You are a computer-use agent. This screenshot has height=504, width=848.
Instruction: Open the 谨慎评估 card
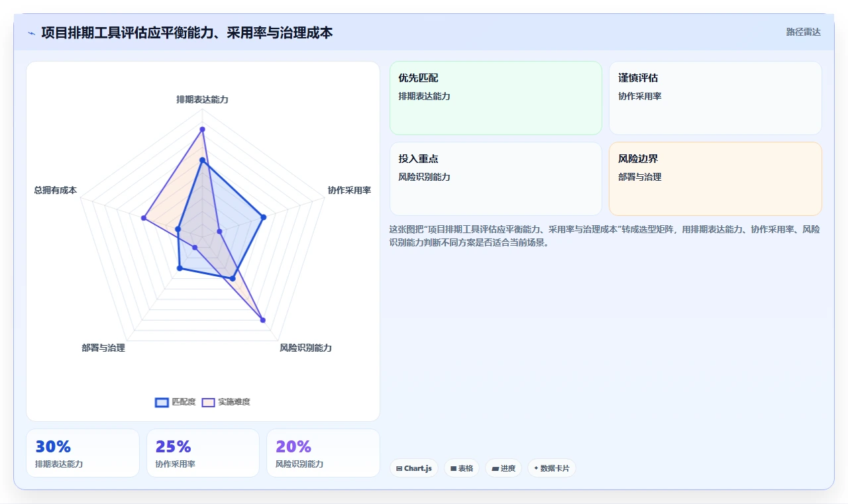pos(715,98)
